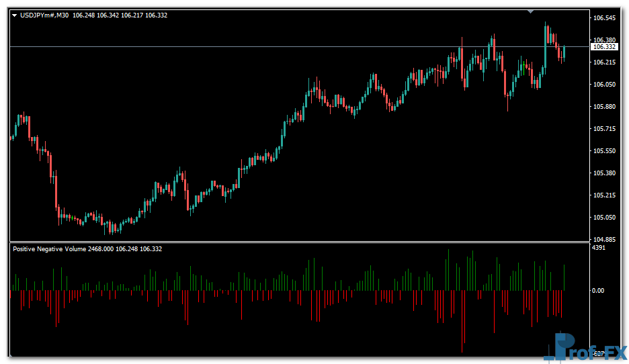Click the triangle arrow beside USDJPYm#,M30
The width and height of the screenshot is (629, 364).
pyautogui.click(x=14, y=15)
